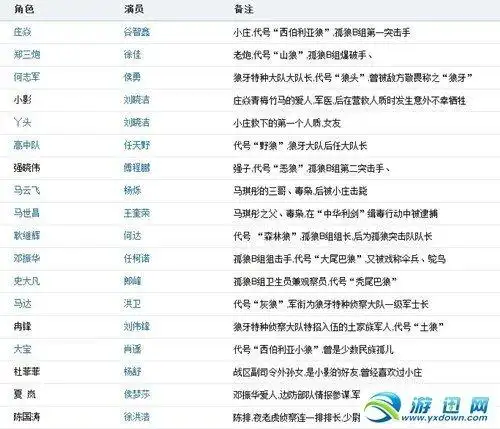Click the remark mentioning "大尾巴狼"
The height and width of the screenshot is (429, 500).
[340, 259]
